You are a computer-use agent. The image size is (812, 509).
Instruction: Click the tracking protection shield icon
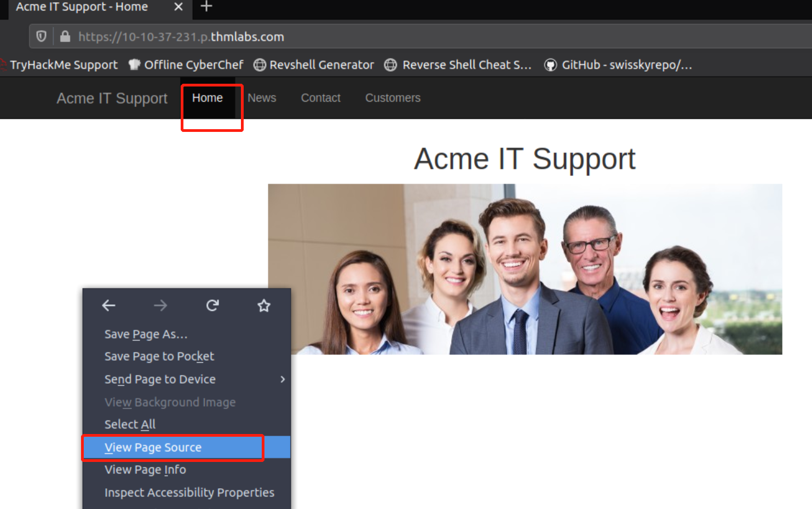[41, 36]
